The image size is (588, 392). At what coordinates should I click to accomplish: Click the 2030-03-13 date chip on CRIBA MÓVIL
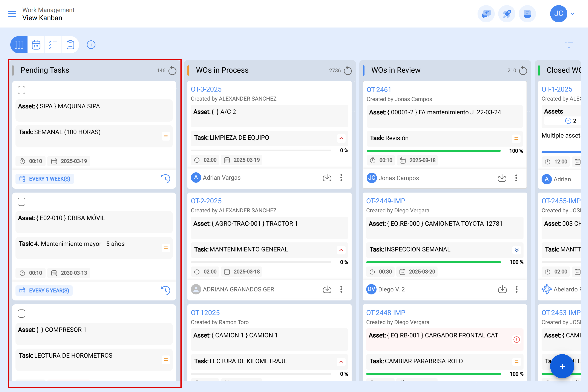click(69, 273)
